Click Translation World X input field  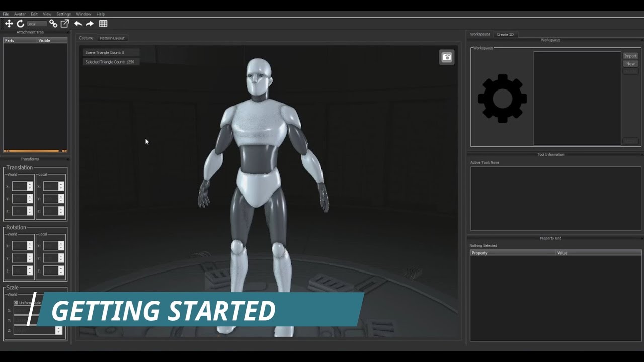pos(20,186)
